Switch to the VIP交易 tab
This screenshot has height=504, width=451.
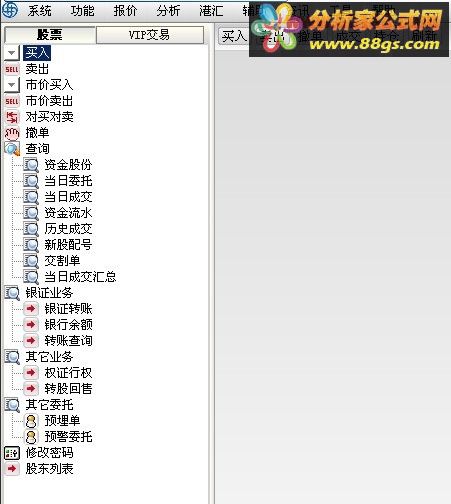pyautogui.click(x=150, y=35)
